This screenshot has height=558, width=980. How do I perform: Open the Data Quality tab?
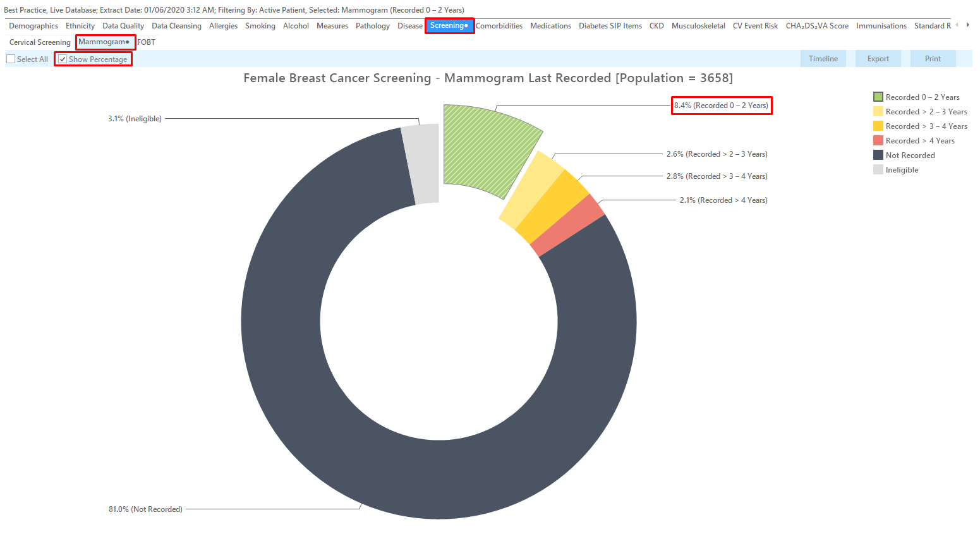point(123,26)
